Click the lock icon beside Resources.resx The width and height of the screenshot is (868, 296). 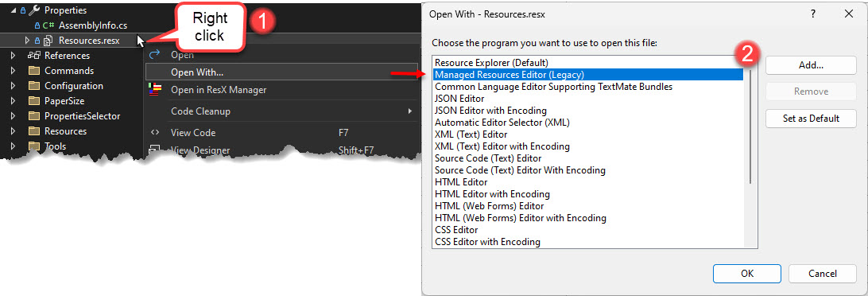tap(37, 40)
